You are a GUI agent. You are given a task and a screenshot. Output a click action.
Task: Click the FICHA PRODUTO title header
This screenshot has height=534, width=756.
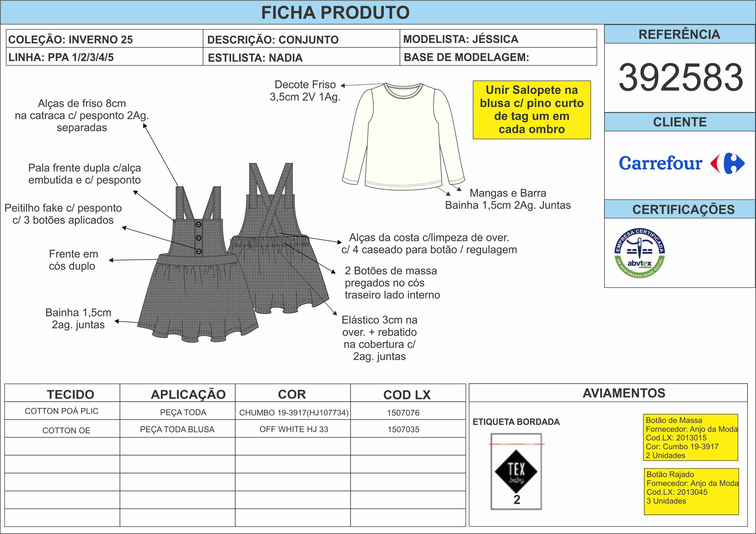coord(335,13)
